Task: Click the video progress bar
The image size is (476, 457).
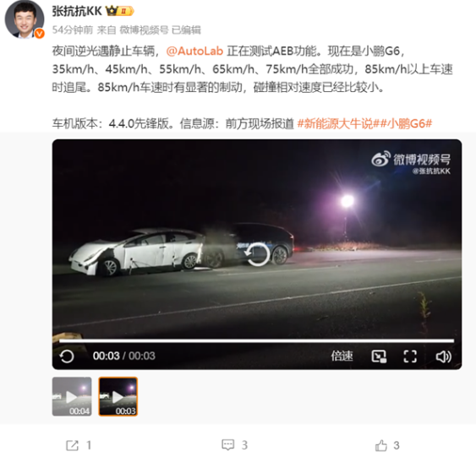Action: 256,341
